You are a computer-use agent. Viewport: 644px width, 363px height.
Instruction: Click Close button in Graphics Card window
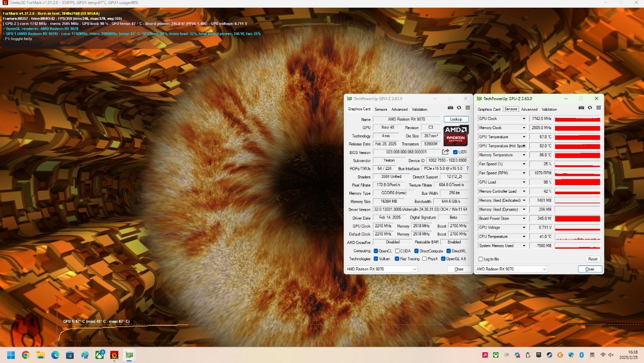[459, 269]
